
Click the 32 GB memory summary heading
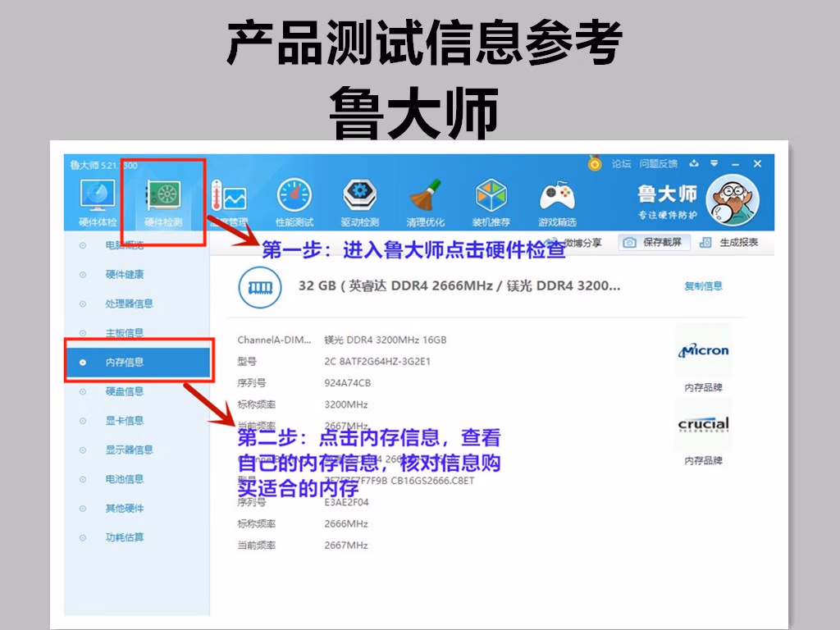[x=459, y=286]
